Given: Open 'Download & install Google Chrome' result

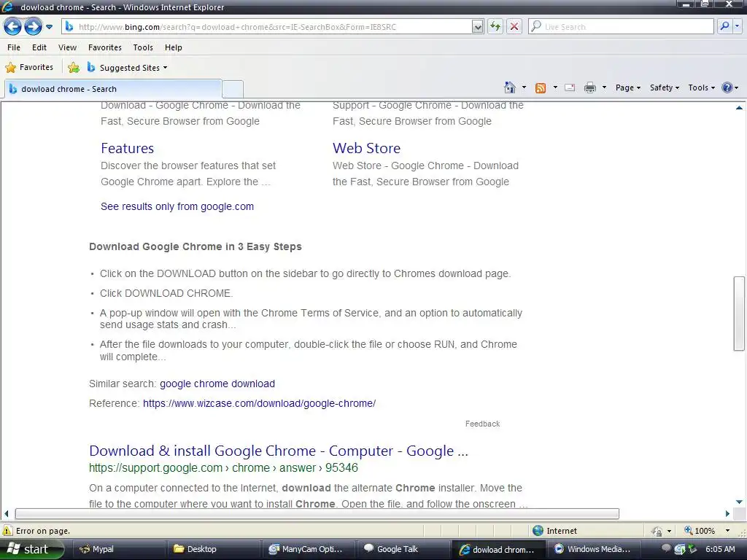Looking at the screenshot, I should pyautogui.click(x=279, y=451).
